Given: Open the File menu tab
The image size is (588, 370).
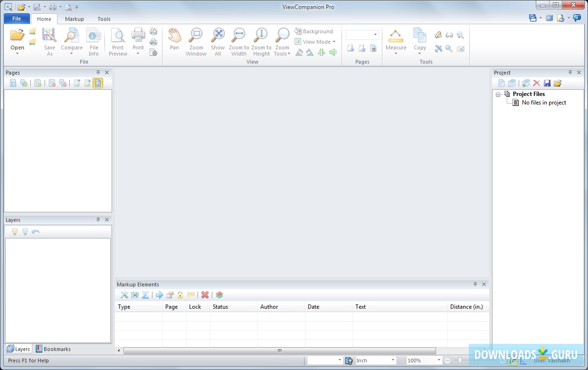Looking at the screenshot, I should (17, 19).
